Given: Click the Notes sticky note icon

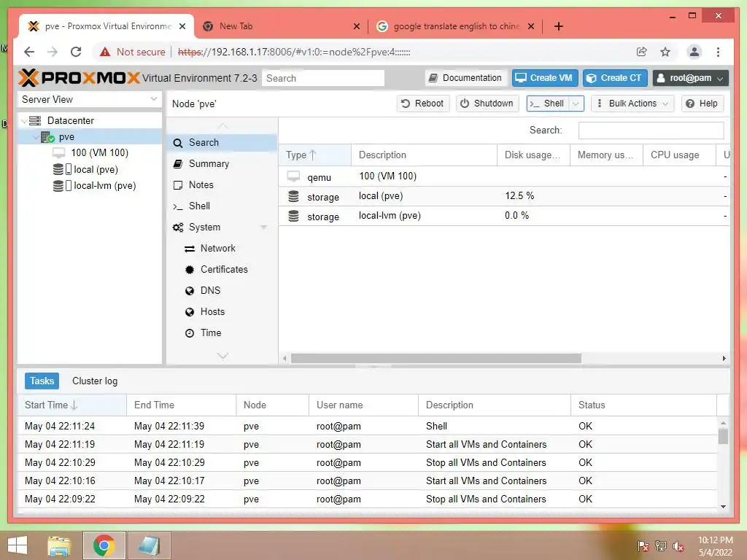Looking at the screenshot, I should pyautogui.click(x=178, y=185).
